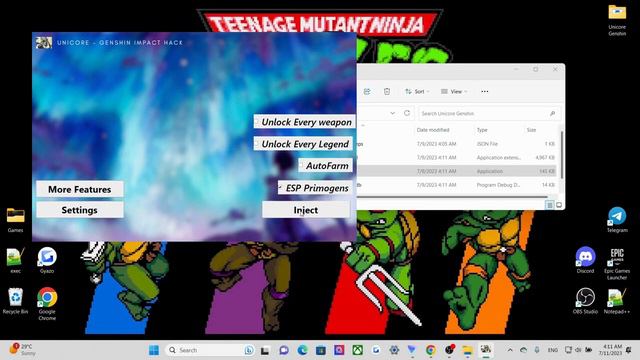Click the Unicore app logo in title bar
The width and height of the screenshot is (640, 360).
pyautogui.click(x=44, y=42)
